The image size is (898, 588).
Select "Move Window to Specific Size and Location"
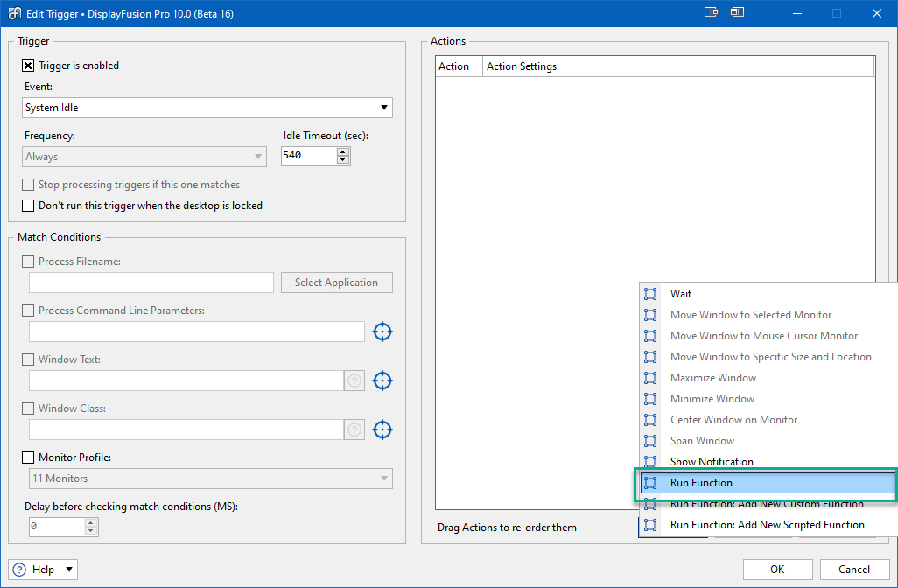pos(768,357)
